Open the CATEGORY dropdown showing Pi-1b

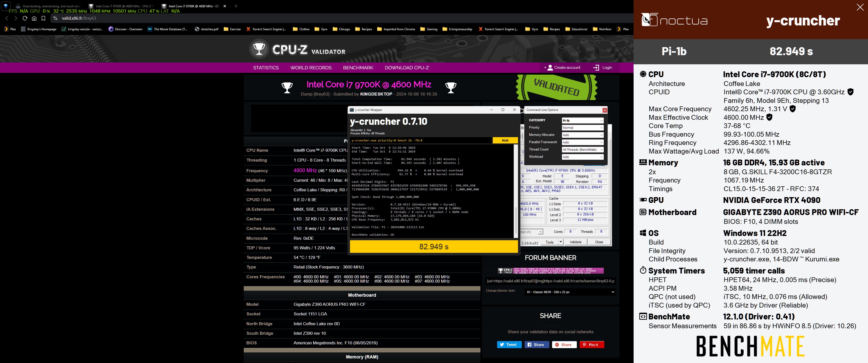tap(582, 120)
